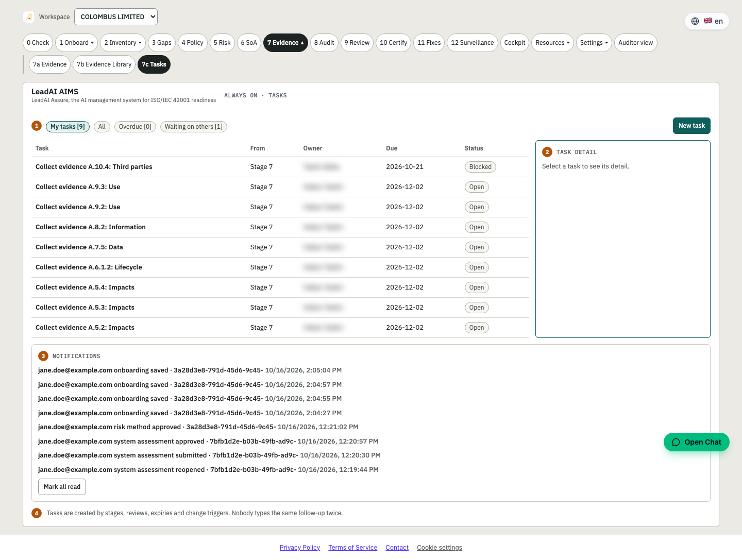Image resolution: width=742 pixels, height=560 pixels.
Task: Expand the 1 Onboard menu
Action: [77, 43]
